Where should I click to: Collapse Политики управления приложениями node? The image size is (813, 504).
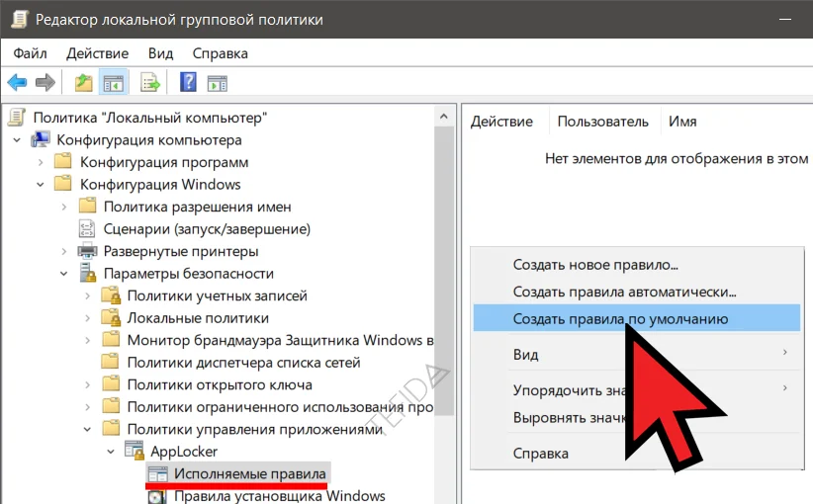click(88, 430)
